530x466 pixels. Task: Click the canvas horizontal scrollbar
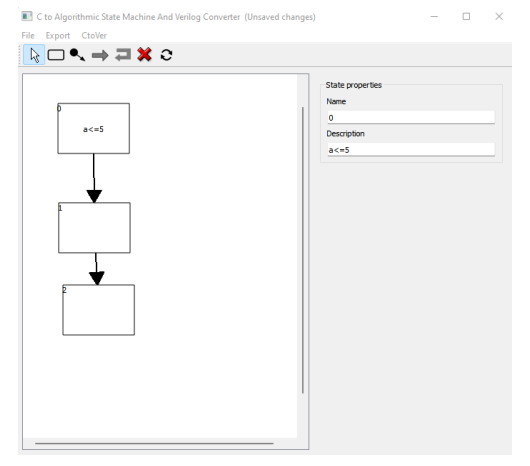(154, 443)
